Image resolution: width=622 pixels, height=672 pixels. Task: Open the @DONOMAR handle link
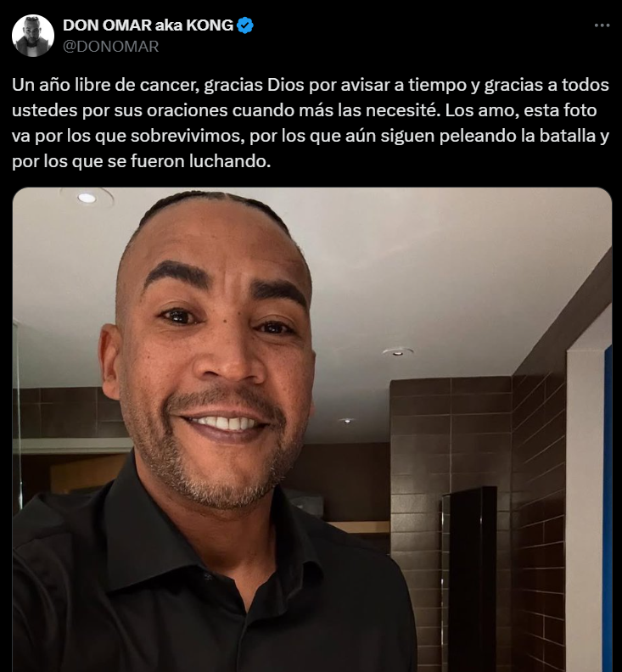point(111,47)
